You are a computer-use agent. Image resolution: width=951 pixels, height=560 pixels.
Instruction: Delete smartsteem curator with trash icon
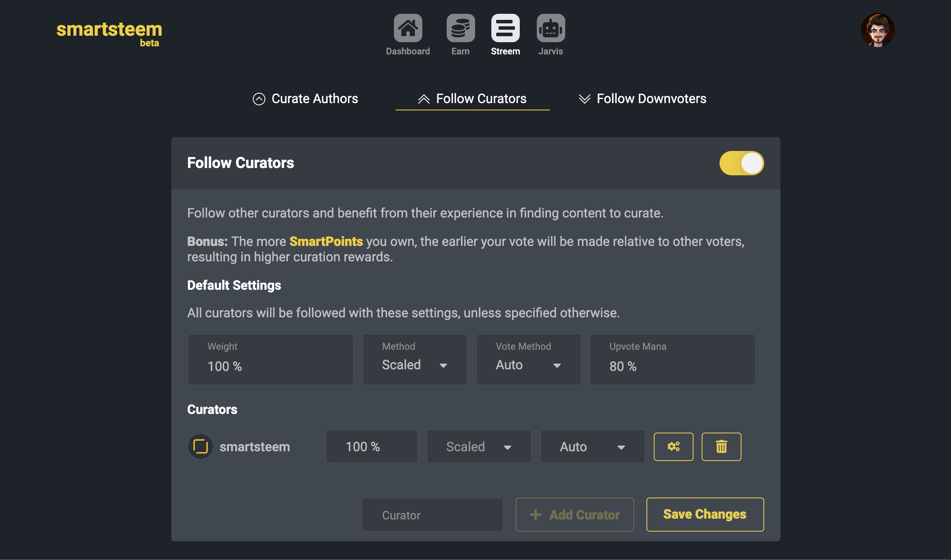721,446
